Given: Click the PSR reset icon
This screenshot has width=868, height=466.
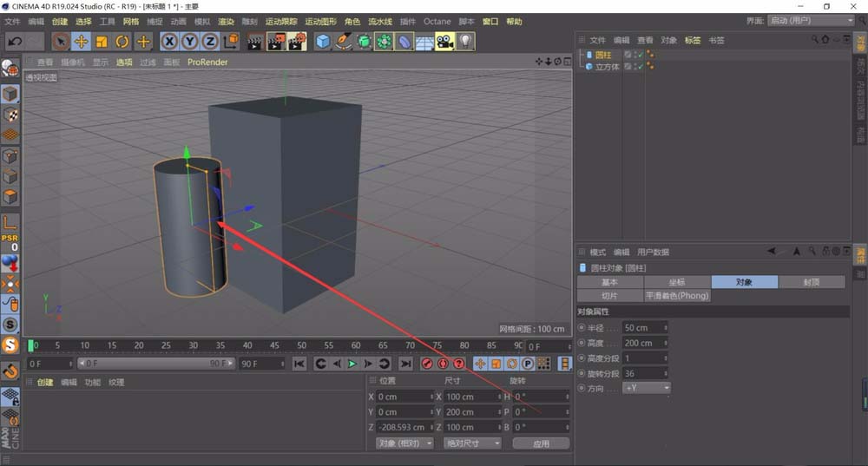Looking at the screenshot, I should coord(10,242).
